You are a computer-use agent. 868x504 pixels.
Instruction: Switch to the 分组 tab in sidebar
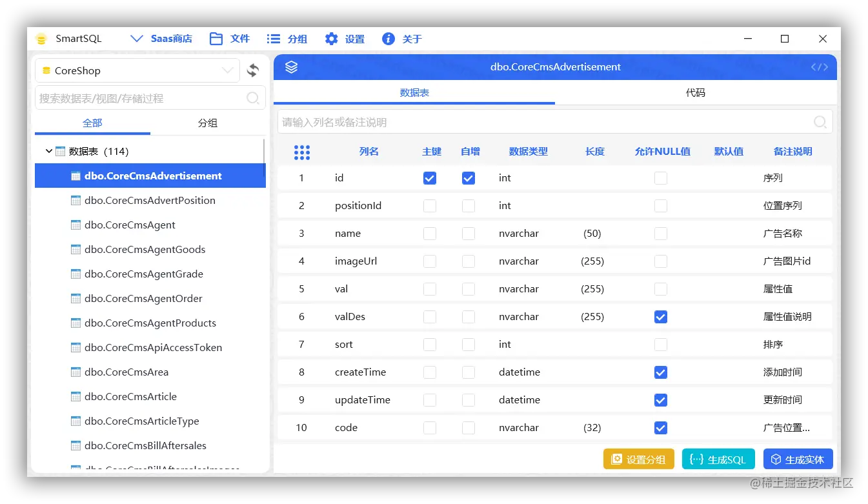point(207,123)
